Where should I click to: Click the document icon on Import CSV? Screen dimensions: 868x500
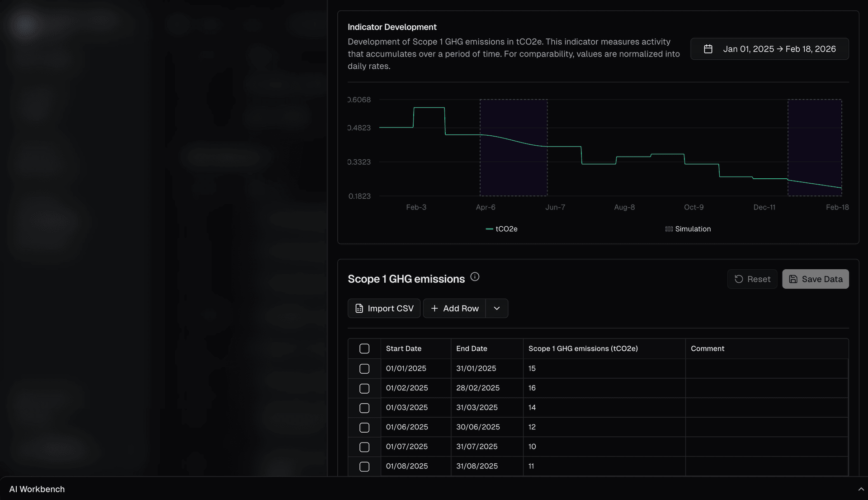[x=359, y=308]
